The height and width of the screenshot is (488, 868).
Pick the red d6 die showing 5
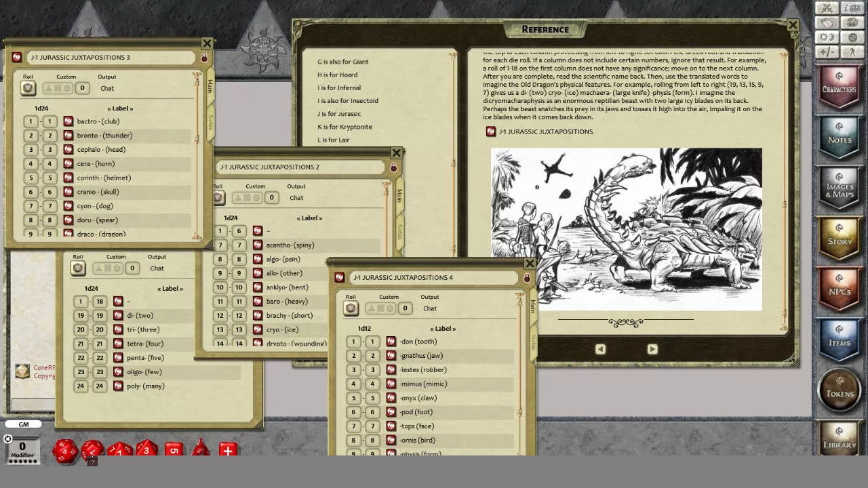(174, 450)
